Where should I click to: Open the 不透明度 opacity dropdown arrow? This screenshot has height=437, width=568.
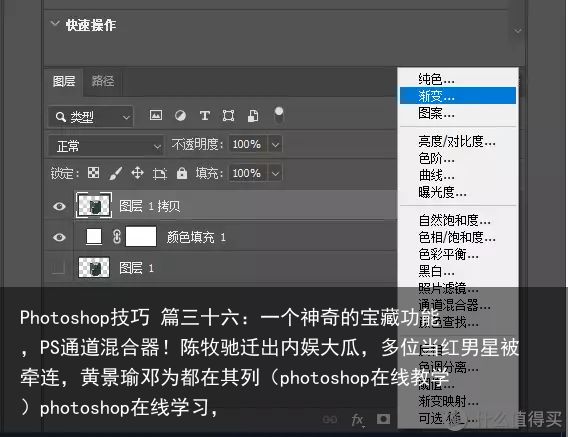pyautogui.click(x=275, y=144)
